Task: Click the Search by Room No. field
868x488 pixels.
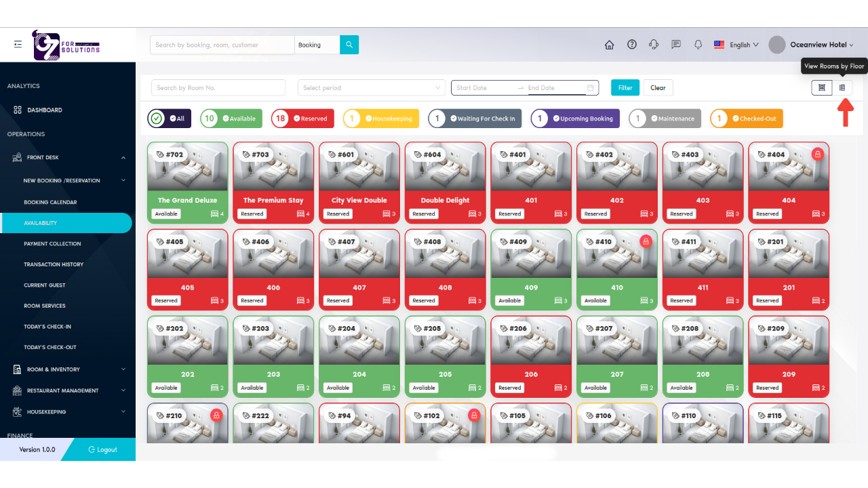Action: tap(218, 87)
